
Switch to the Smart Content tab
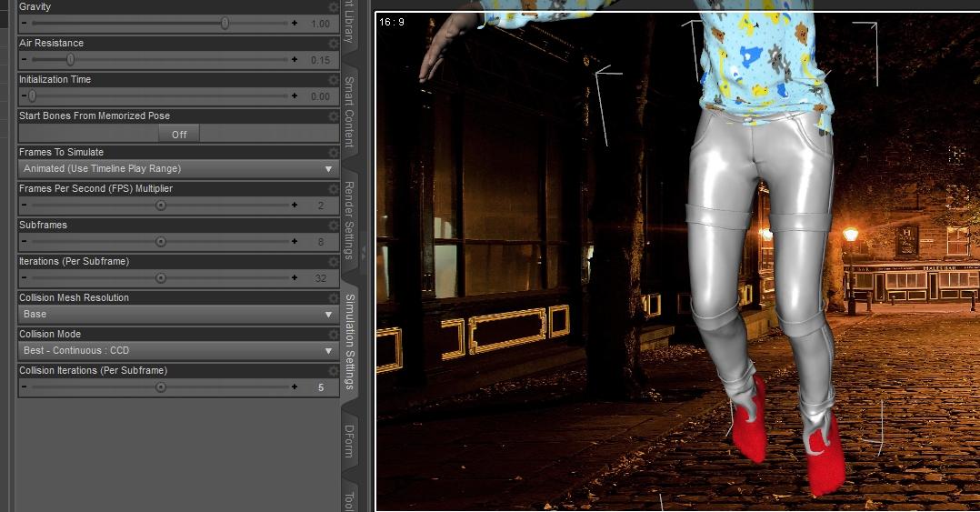pyautogui.click(x=349, y=112)
